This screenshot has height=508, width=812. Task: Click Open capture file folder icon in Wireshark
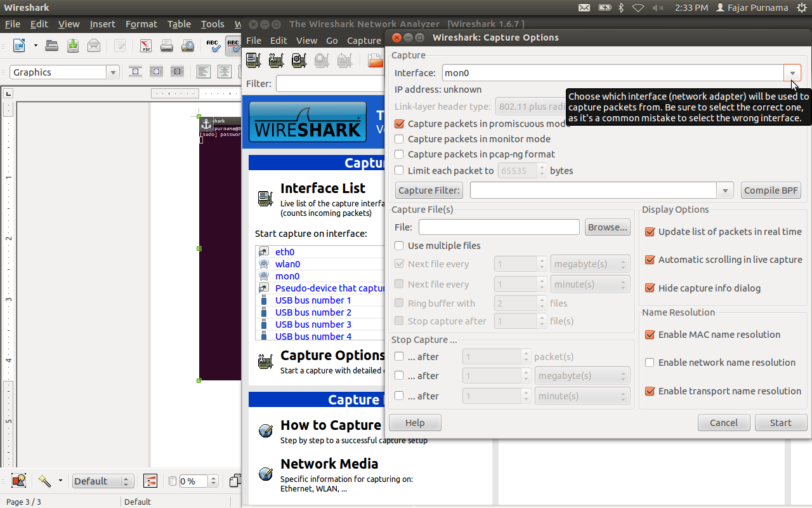pos(376,60)
